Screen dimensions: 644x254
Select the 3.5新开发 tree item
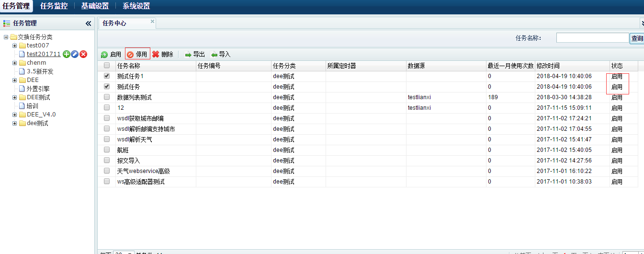40,71
